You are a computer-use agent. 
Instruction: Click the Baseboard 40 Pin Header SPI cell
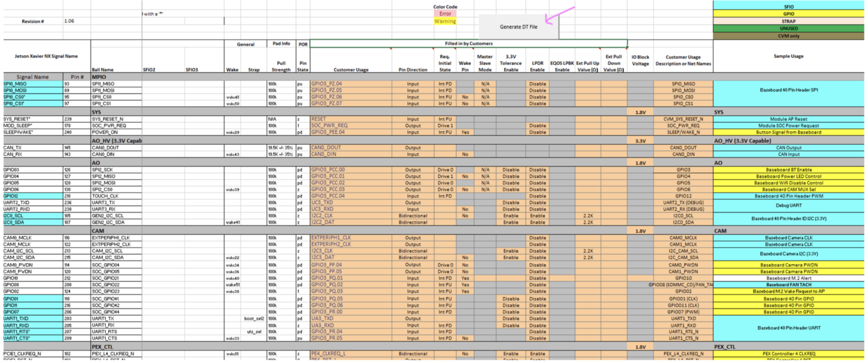point(788,90)
